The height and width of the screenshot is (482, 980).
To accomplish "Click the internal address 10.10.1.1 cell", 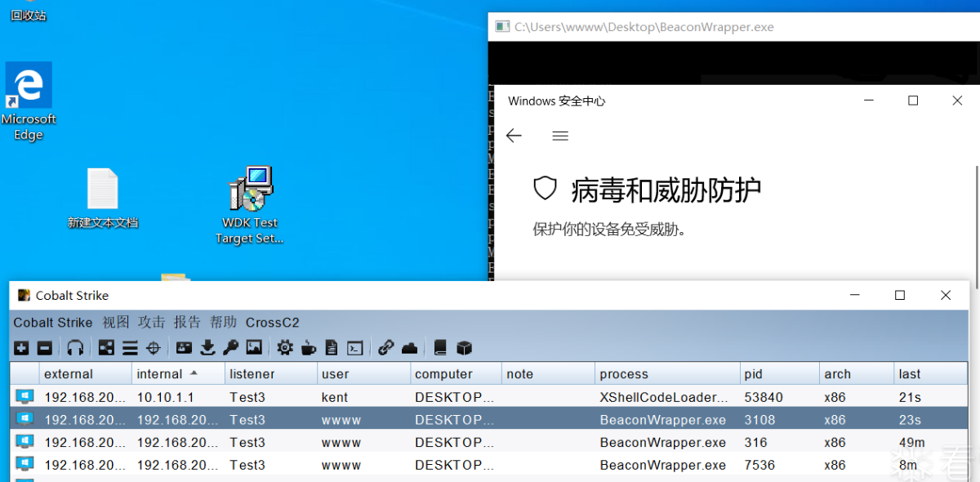I will tap(178, 397).
